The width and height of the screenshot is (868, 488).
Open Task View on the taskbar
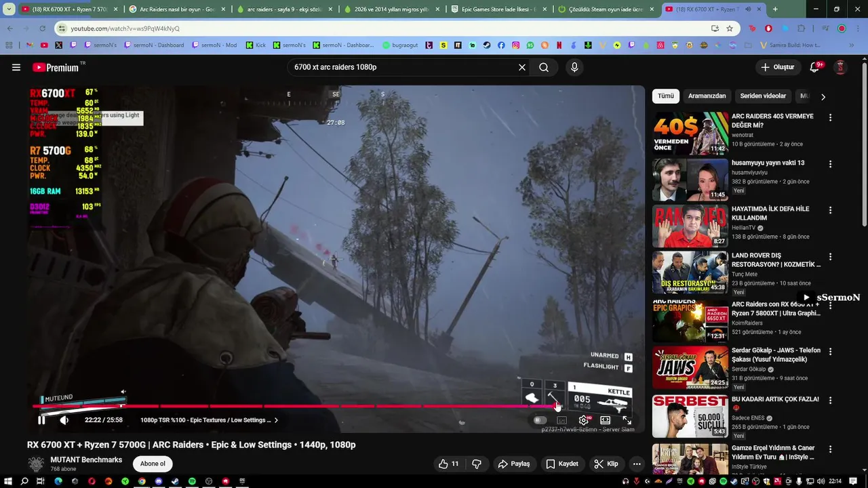click(41, 481)
